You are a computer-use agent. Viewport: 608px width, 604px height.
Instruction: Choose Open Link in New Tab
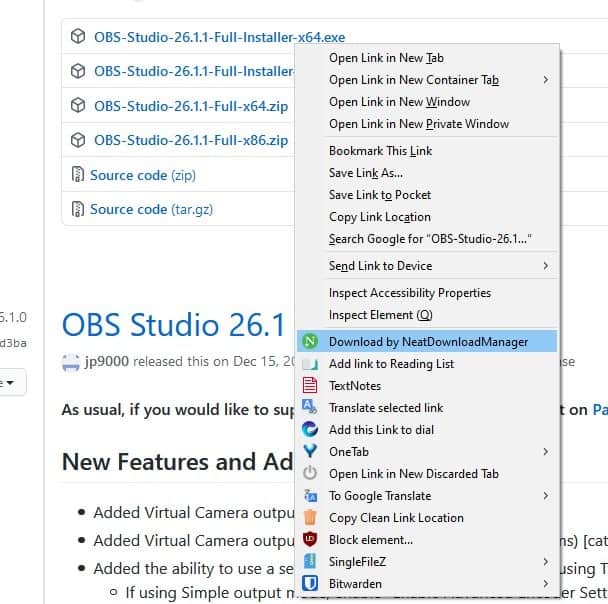427,58
